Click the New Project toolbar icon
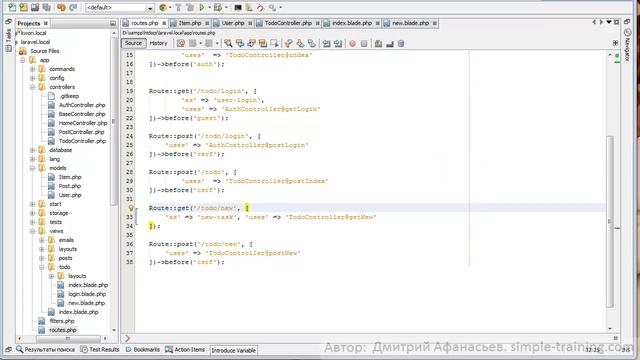 point(24,7)
